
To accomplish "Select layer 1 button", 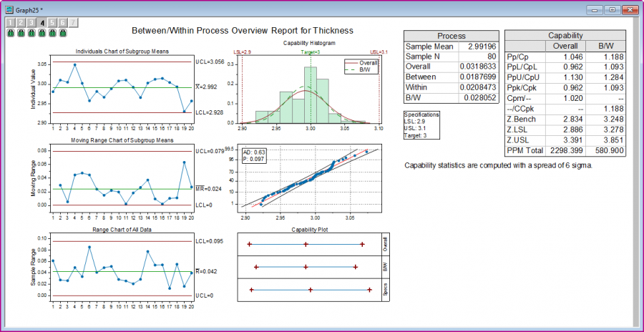I will click(10, 23).
